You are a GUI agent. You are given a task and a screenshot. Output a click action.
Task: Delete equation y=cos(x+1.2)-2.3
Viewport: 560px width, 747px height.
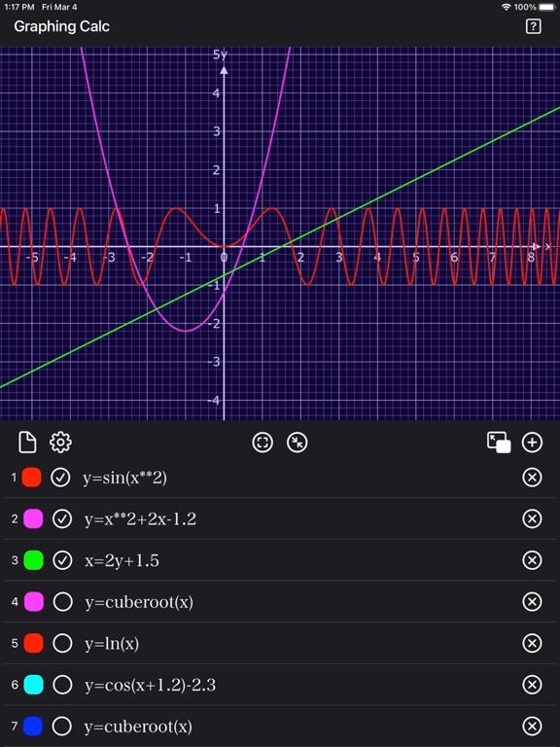click(532, 685)
